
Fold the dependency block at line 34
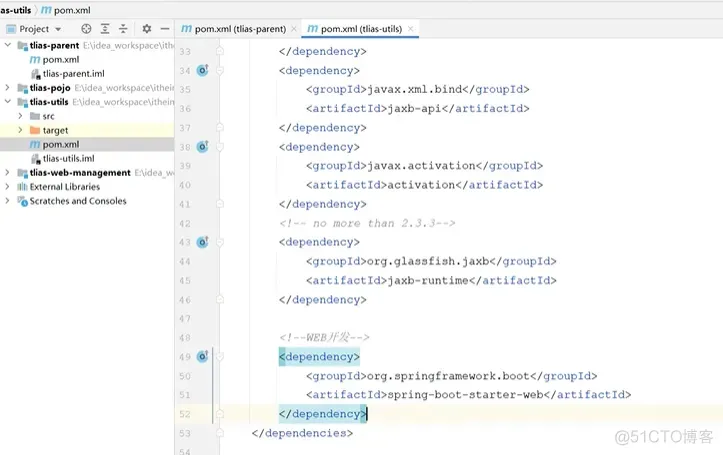pos(220,71)
